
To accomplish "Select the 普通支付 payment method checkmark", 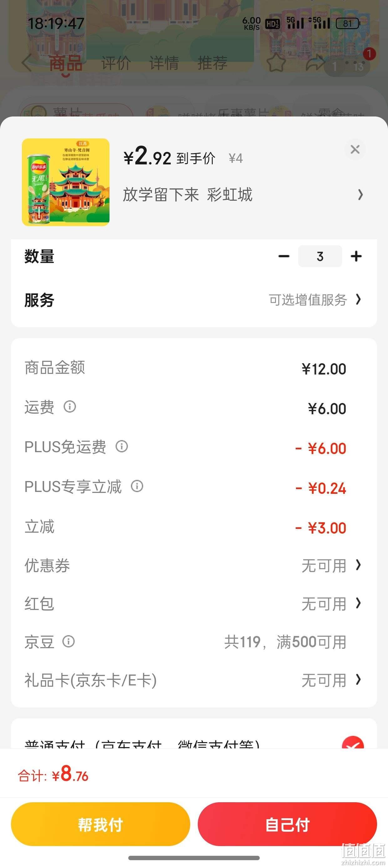I will [x=353, y=743].
